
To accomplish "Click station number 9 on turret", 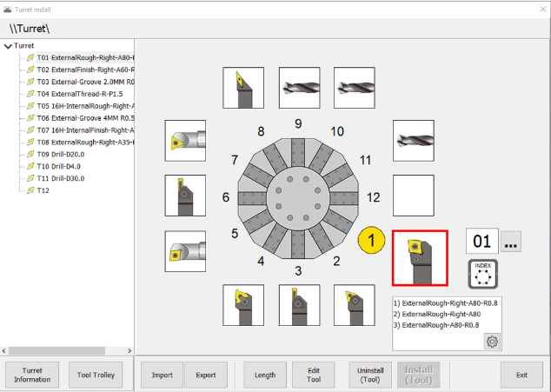I will point(298,123).
